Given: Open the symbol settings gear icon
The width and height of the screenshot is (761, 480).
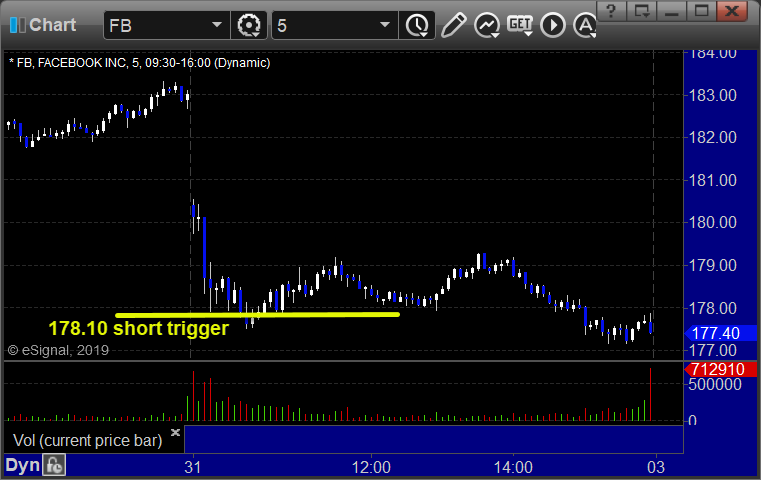Looking at the screenshot, I should (248, 25).
